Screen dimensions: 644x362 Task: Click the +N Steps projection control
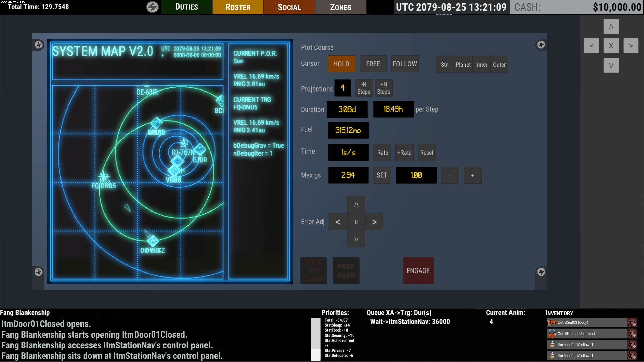click(x=384, y=88)
